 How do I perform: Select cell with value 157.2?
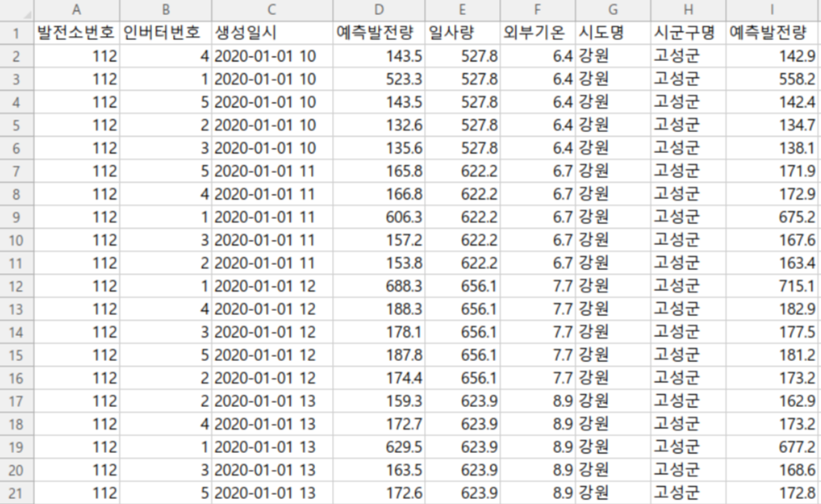tap(379, 240)
